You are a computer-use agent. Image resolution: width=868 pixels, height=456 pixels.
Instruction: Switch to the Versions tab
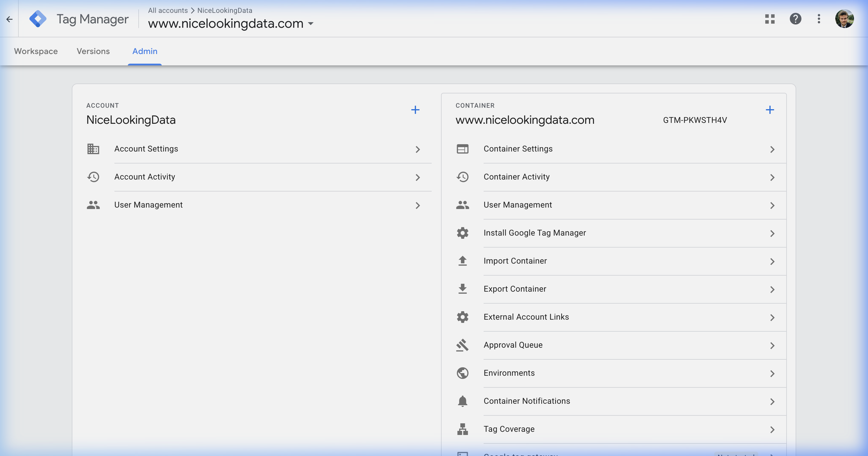[93, 51]
